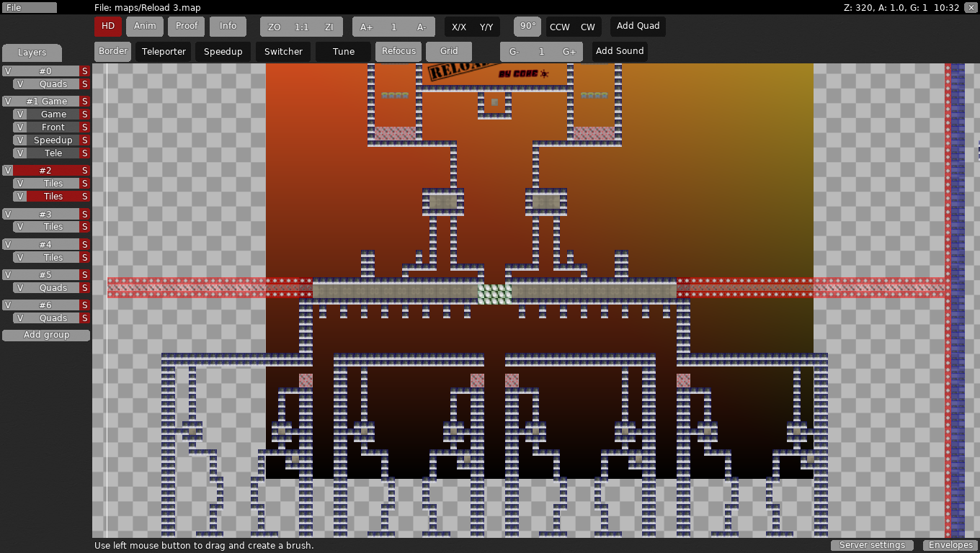Select the Speedup layer in the list
This screenshot has width=980, height=553.
pyautogui.click(x=53, y=140)
